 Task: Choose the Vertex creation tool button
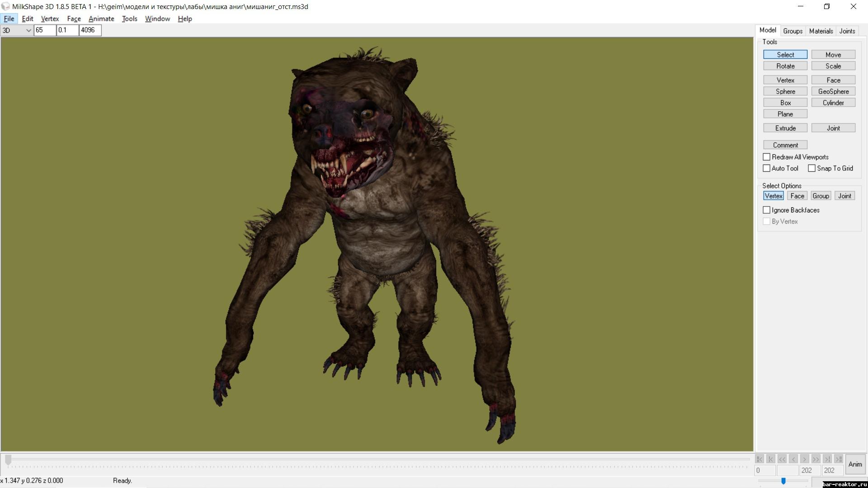pyautogui.click(x=785, y=80)
